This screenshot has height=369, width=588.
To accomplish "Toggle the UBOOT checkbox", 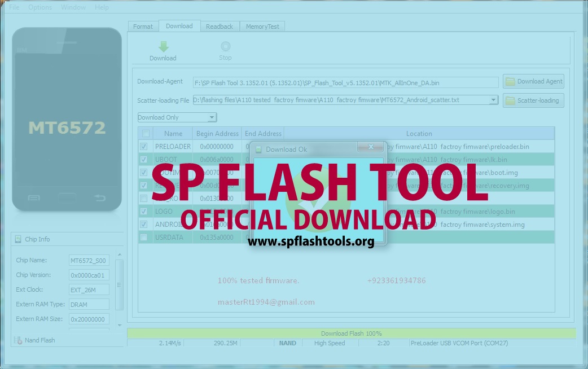I will point(144,159).
